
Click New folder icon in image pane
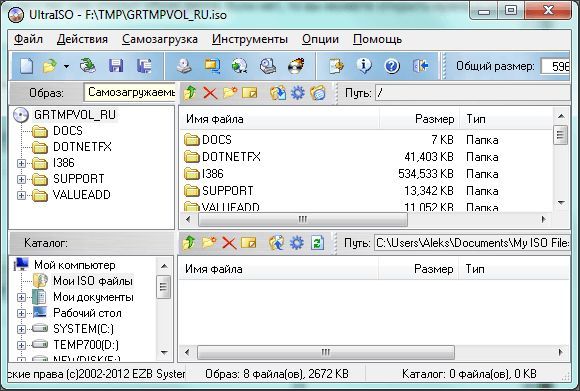click(x=230, y=92)
